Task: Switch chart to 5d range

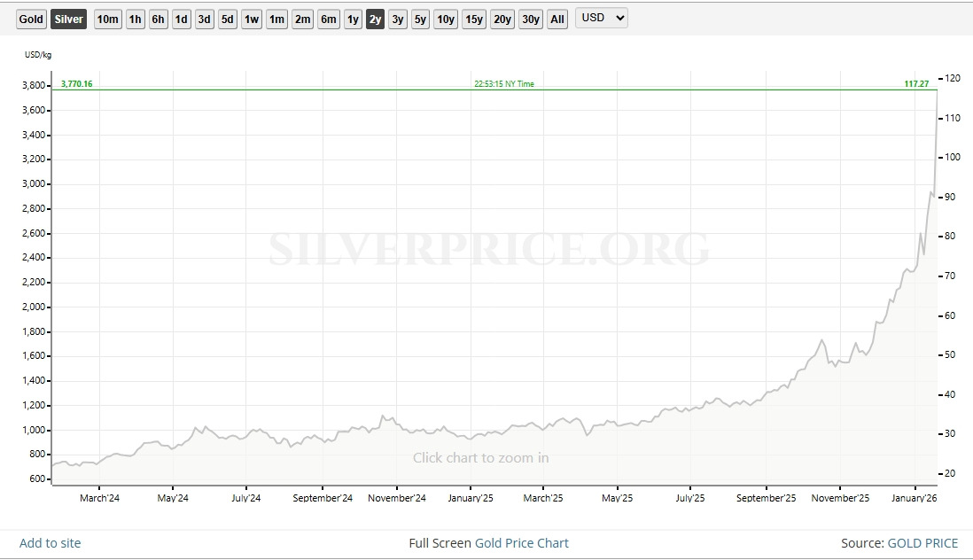Action: click(x=228, y=19)
